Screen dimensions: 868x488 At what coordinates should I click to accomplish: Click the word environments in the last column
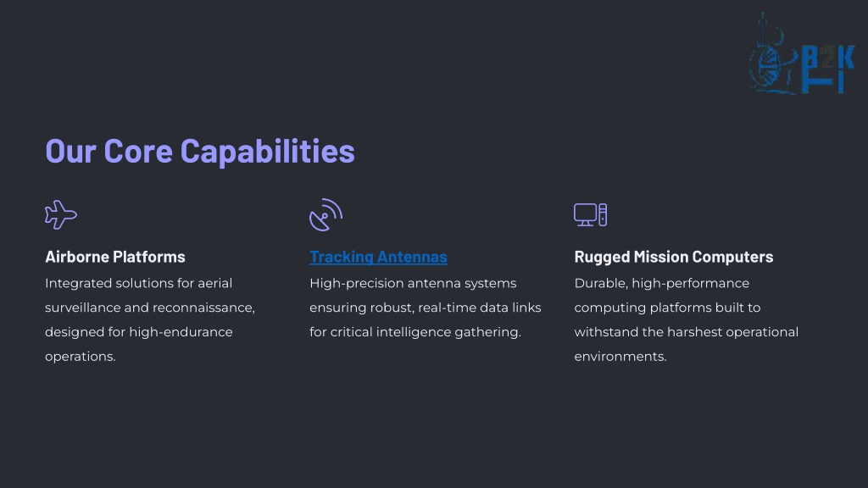point(620,357)
